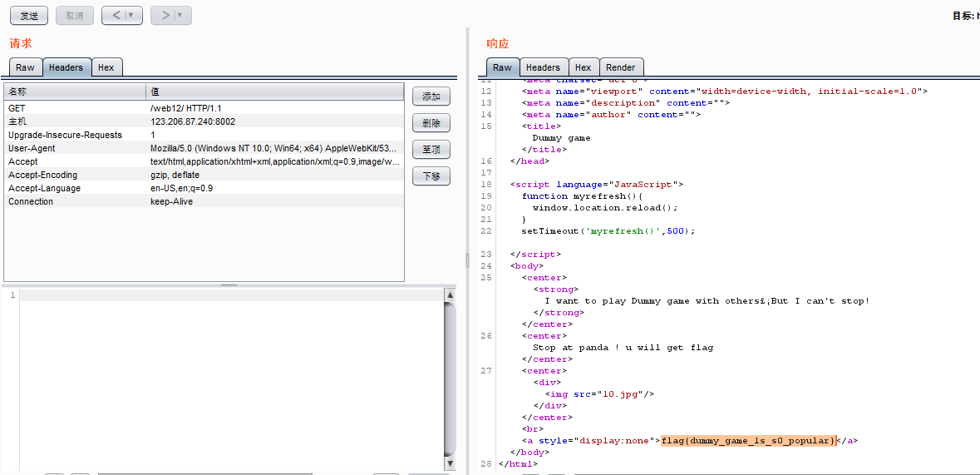Sort by the 名称 column header
This screenshot has width=980, height=475.
click(x=75, y=92)
